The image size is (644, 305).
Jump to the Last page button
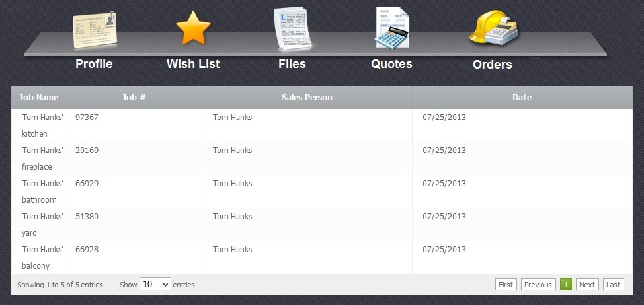click(x=613, y=285)
